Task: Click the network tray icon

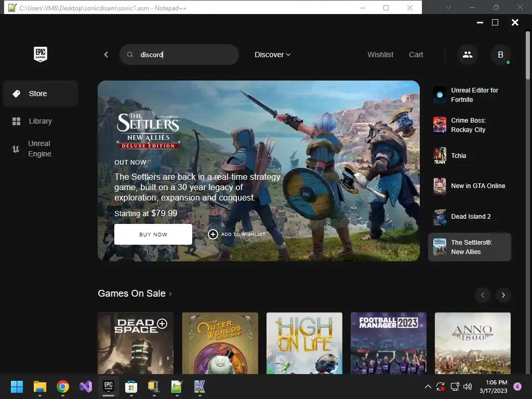Action: pos(455,387)
